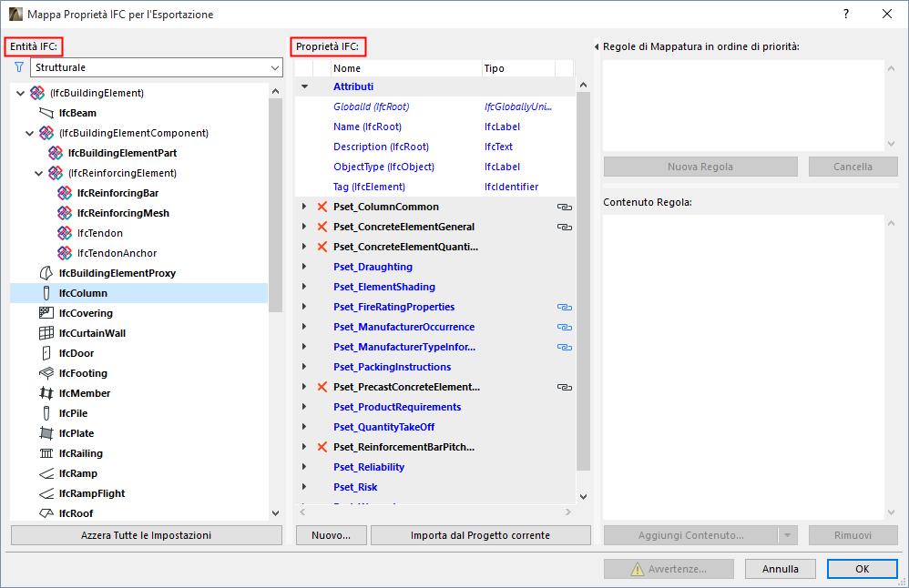Viewport: 909px width, 588px height.
Task: Click the IfcRailing icon
Action: click(46, 453)
